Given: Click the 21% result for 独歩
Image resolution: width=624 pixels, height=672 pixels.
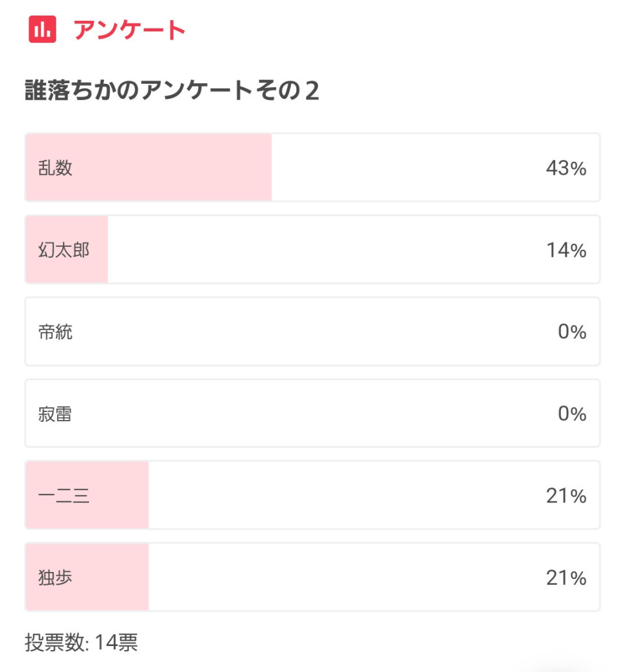Looking at the screenshot, I should (565, 578).
